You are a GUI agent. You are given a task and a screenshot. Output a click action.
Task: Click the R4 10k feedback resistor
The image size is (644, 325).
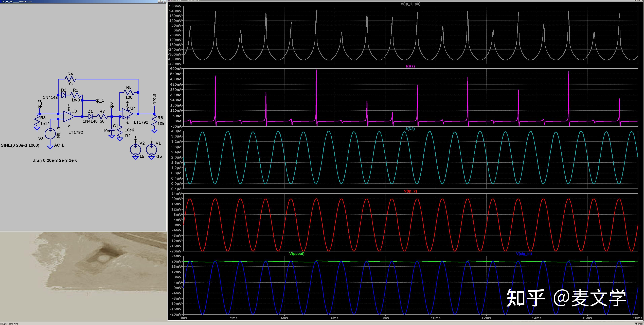[70, 79]
